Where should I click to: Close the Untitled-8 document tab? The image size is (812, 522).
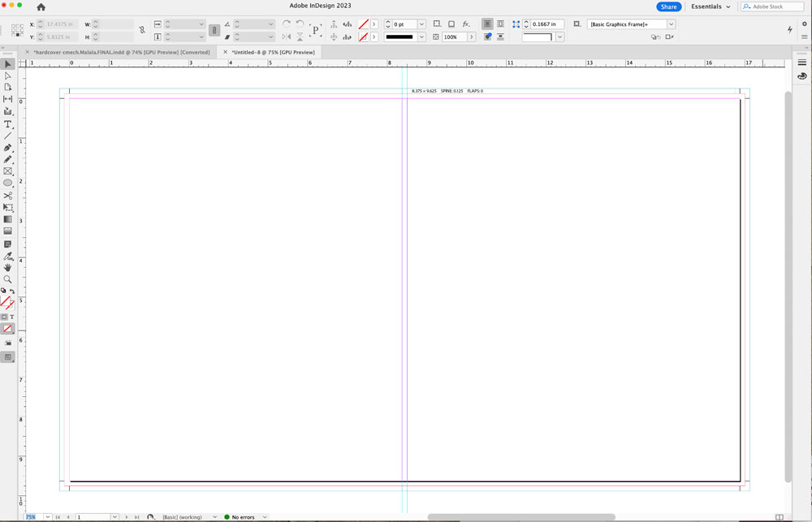(x=225, y=52)
